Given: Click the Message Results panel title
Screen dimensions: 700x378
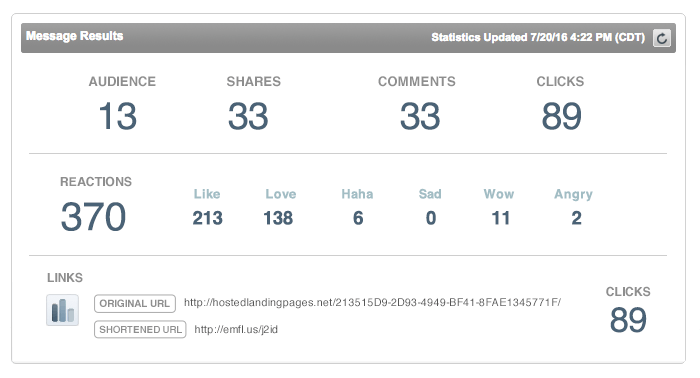Looking at the screenshot, I should click(x=75, y=36).
